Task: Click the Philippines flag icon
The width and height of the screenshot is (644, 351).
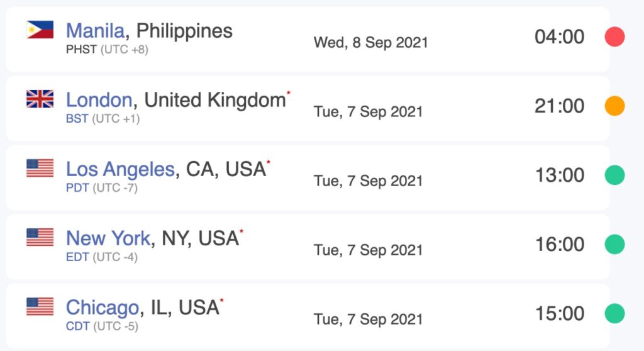Action: [40, 30]
